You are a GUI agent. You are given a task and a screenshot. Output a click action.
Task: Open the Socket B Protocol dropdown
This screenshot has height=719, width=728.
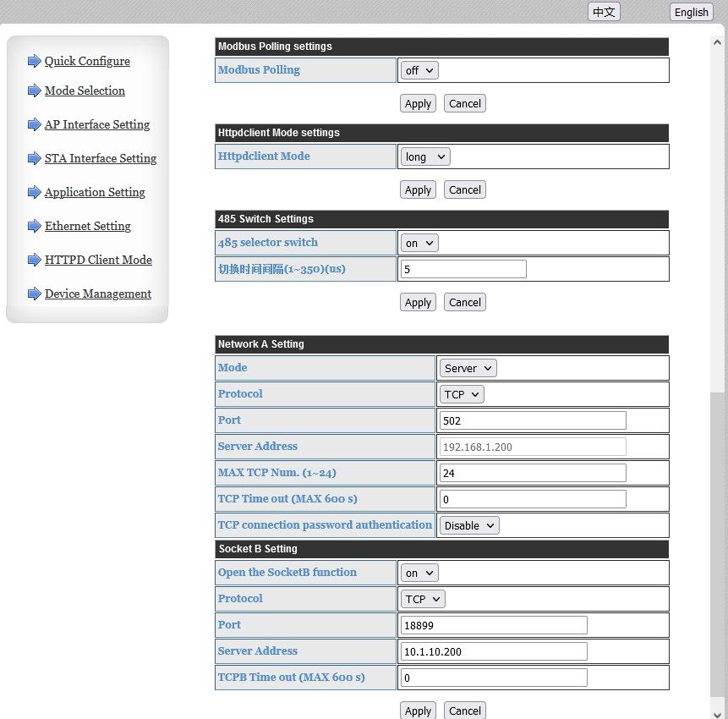click(423, 599)
